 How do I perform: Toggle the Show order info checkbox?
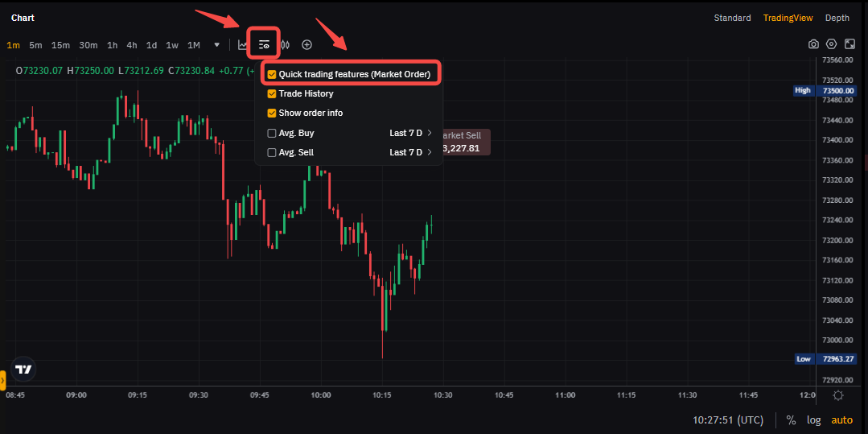pyautogui.click(x=272, y=113)
